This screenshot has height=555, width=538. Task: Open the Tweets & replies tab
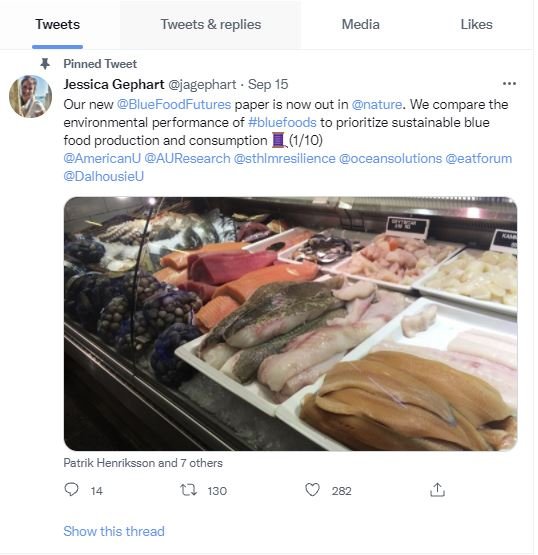[211, 25]
